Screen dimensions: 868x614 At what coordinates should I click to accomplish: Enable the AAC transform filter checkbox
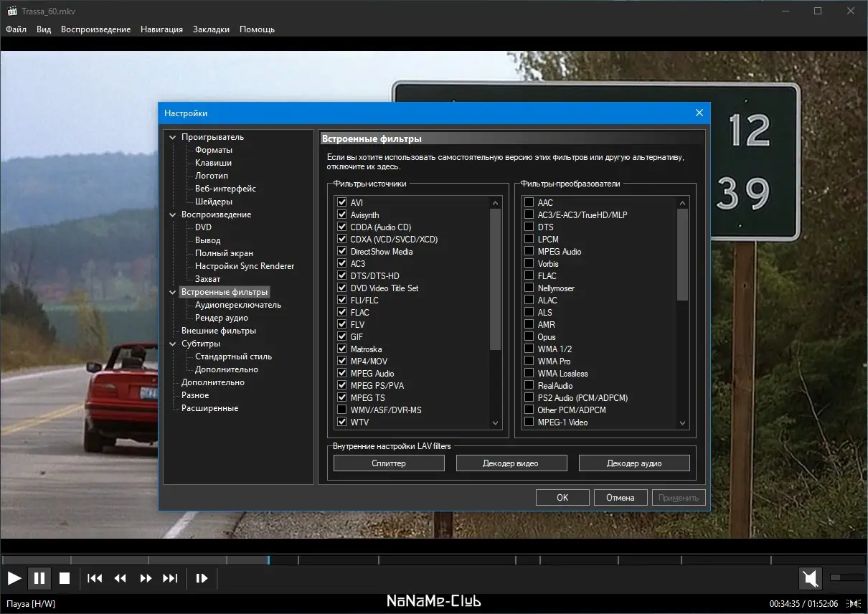(x=529, y=203)
